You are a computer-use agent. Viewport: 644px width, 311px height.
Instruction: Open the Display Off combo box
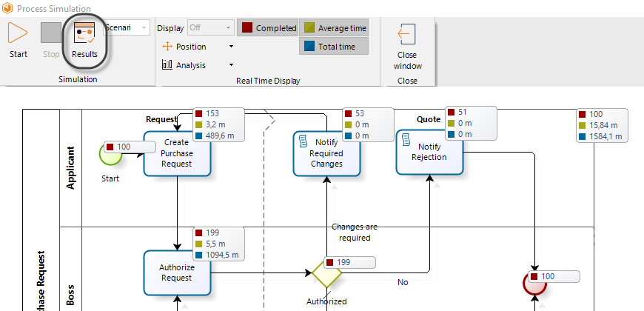(211, 28)
